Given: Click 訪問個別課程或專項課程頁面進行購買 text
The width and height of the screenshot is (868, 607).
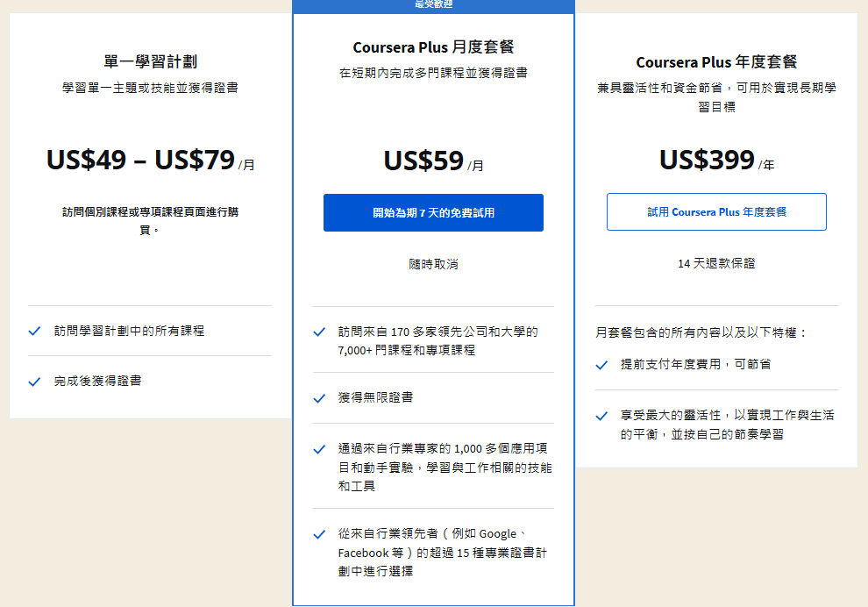Looking at the screenshot, I should (x=150, y=220).
